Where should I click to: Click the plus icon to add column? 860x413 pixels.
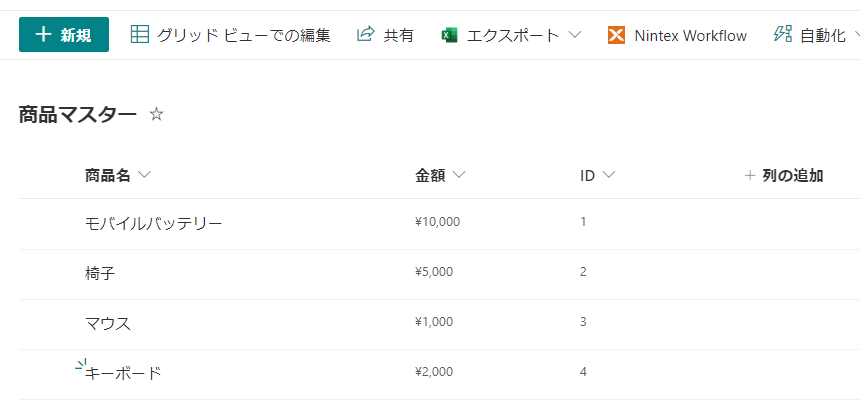pos(750,176)
